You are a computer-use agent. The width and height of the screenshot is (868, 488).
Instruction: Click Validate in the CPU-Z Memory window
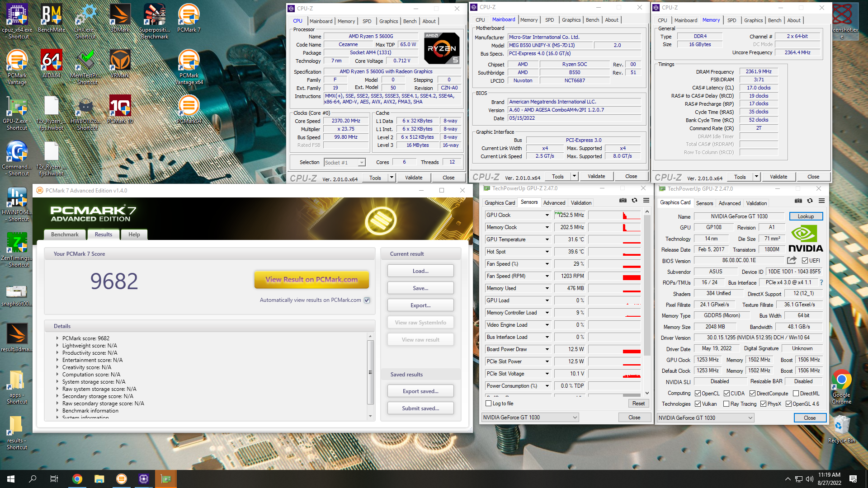pyautogui.click(x=778, y=177)
